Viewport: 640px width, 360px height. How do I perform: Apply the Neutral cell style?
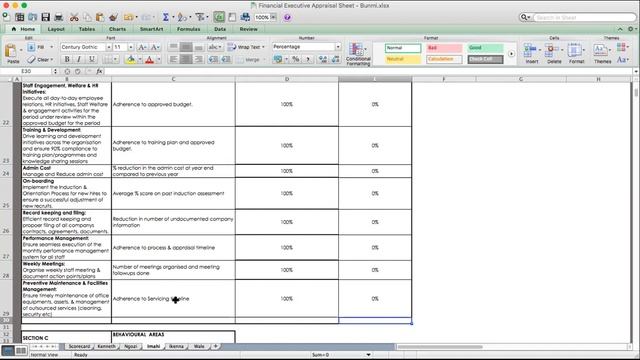[x=402, y=60]
